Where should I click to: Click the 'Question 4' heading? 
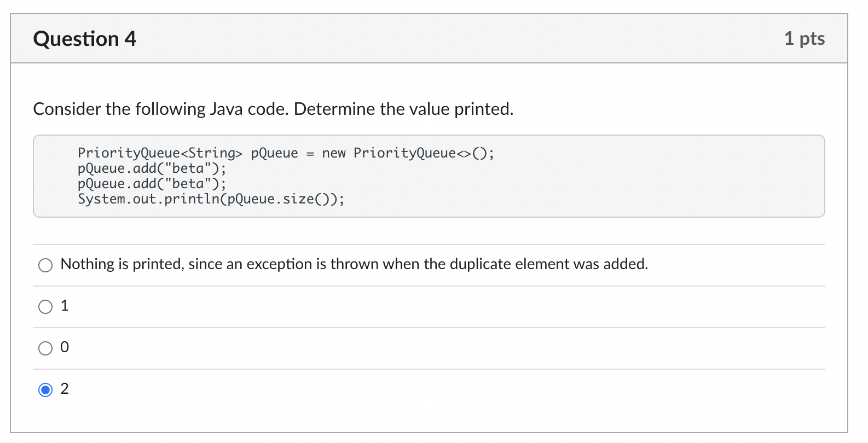[84, 39]
